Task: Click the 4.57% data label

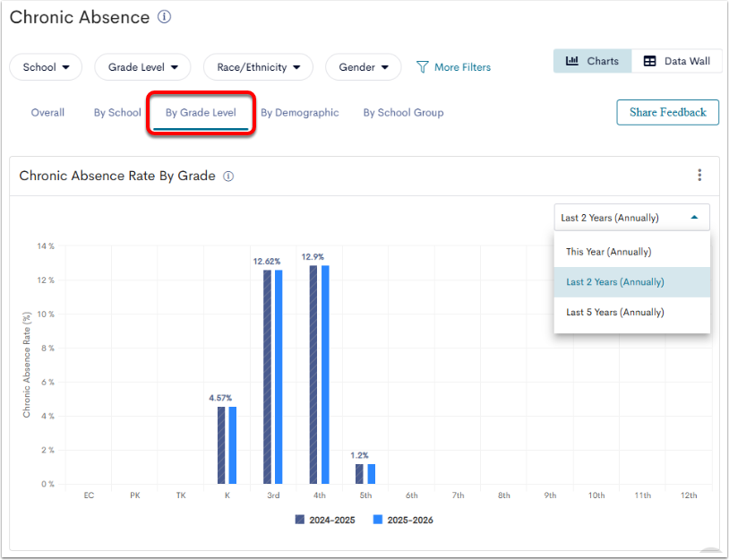Action: coord(220,398)
